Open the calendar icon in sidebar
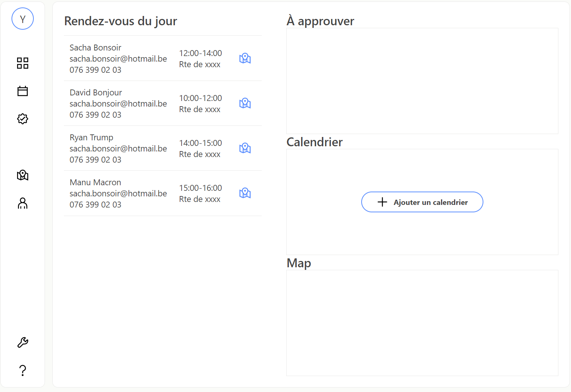This screenshot has height=392, width=571. [x=23, y=91]
